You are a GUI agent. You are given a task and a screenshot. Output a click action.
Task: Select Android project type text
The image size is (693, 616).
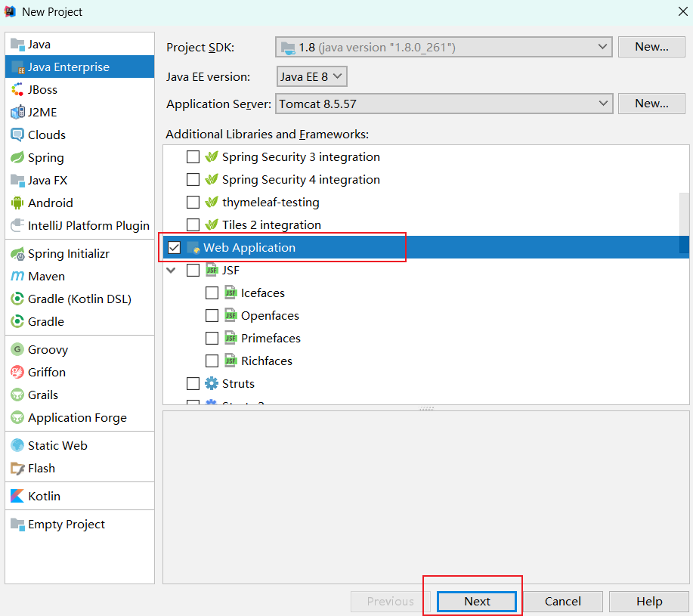coord(51,203)
